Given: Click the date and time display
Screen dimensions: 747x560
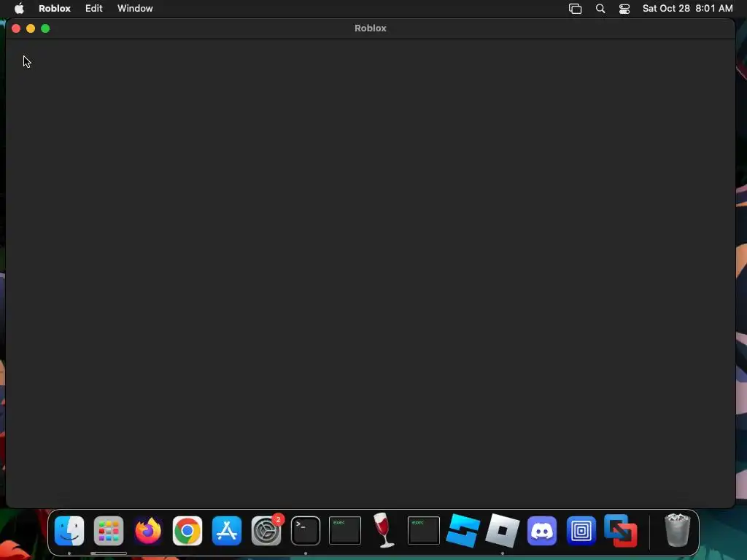Looking at the screenshot, I should tap(687, 8).
